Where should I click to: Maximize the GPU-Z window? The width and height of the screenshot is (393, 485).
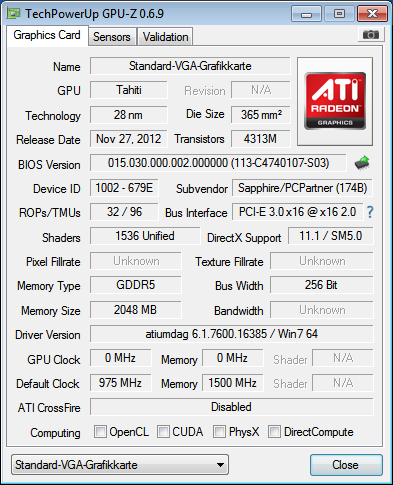[339, 14]
